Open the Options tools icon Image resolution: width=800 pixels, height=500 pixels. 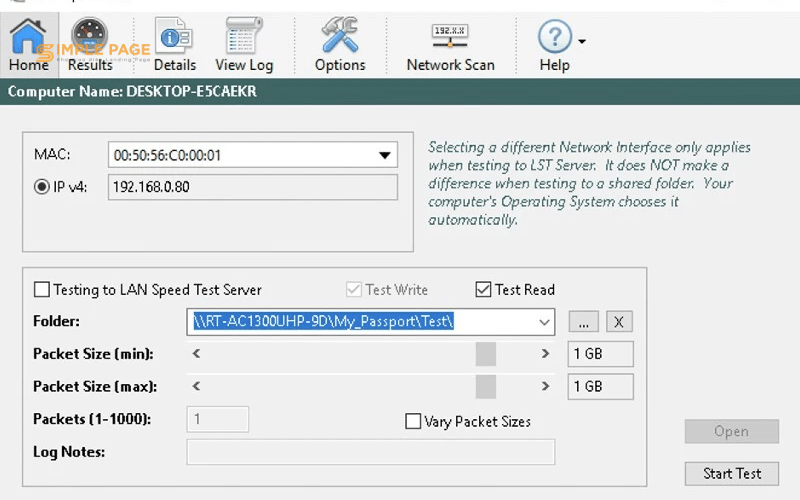coord(340,45)
